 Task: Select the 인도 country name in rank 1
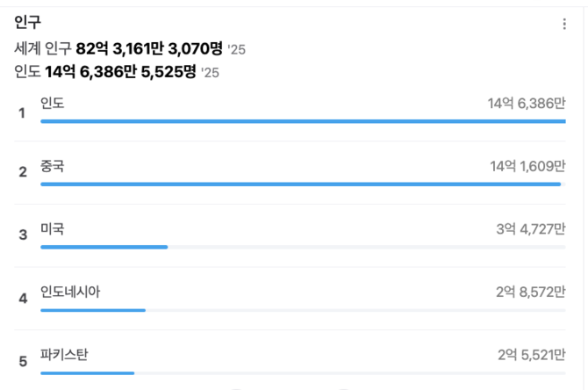click(x=53, y=104)
